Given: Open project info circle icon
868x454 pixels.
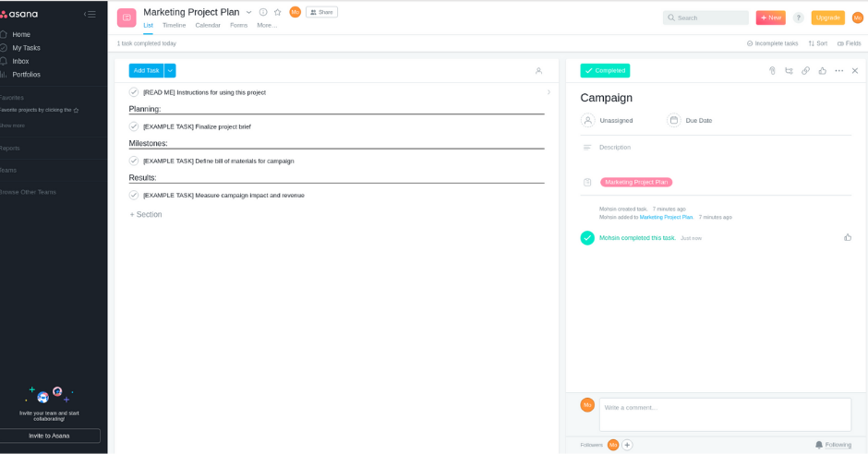Looking at the screenshot, I should 263,12.
